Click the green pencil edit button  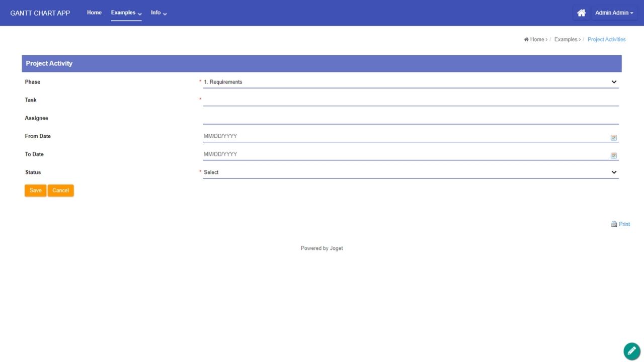[x=631, y=351]
